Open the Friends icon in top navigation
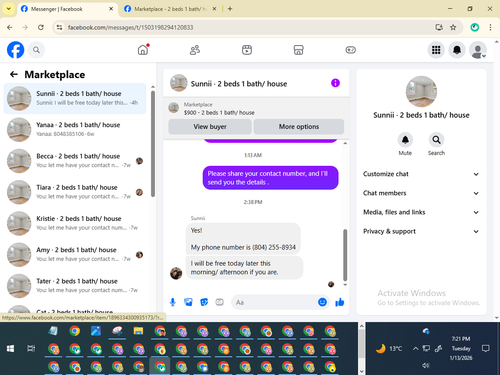Viewport: 500px width, 375px height. [195, 50]
